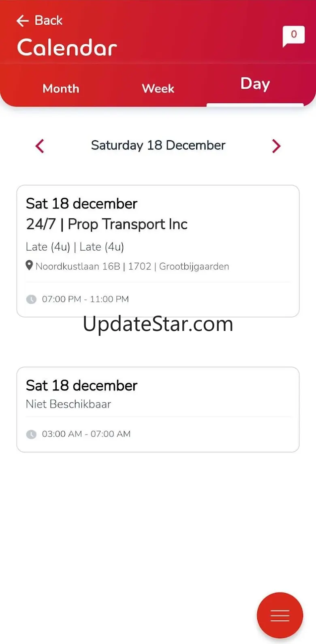Viewport: 316px width, 644px height.
Task: Tap the 07:00 PM - 11:00 PM time range
Action: (x=85, y=299)
